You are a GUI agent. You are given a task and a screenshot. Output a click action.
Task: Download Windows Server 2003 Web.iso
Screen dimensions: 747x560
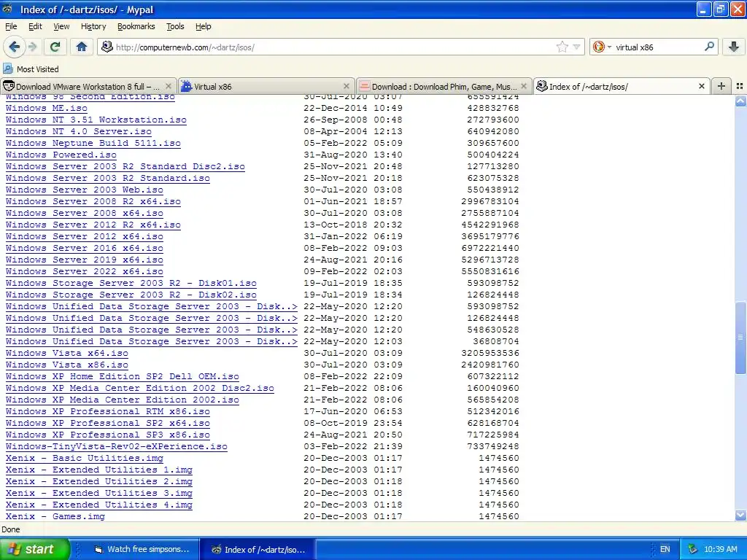click(x=85, y=190)
